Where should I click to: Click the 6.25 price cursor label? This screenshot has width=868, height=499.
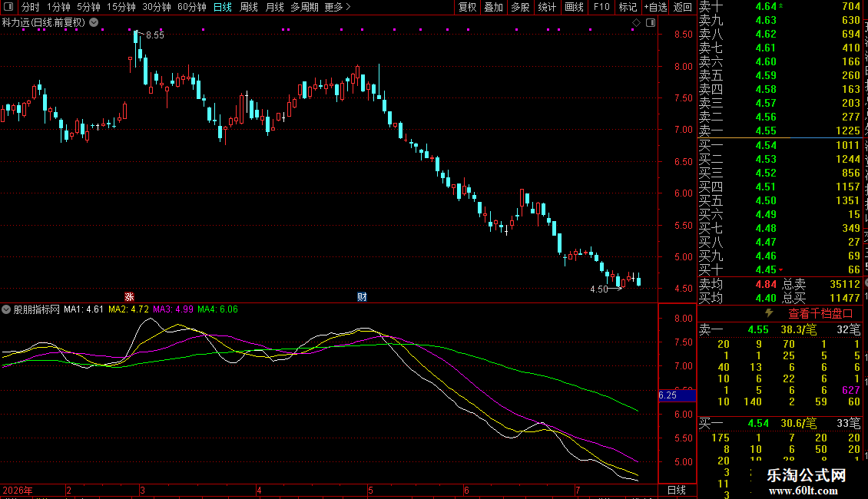[677, 395]
